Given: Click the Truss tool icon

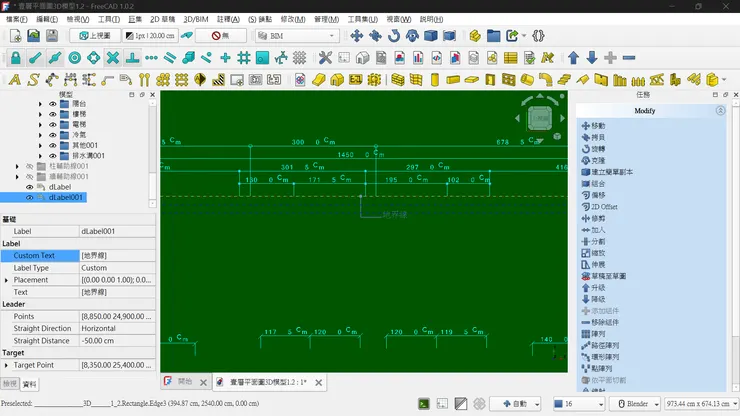Looking at the screenshot, I should (x=656, y=79).
